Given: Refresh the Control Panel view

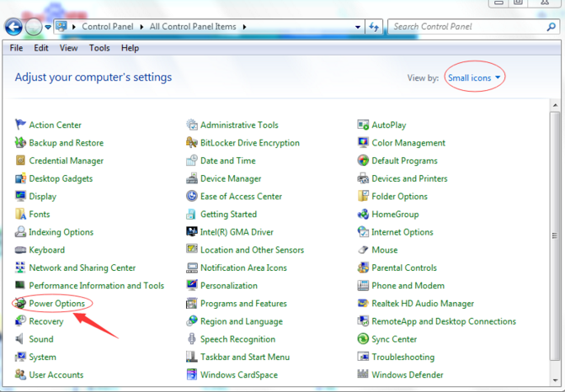Looking at the screenshot, I should (374, 27).
